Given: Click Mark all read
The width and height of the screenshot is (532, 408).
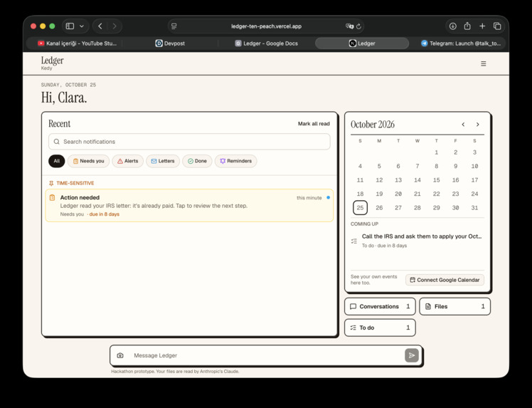Looking at the screenshot, I should 314,124.
